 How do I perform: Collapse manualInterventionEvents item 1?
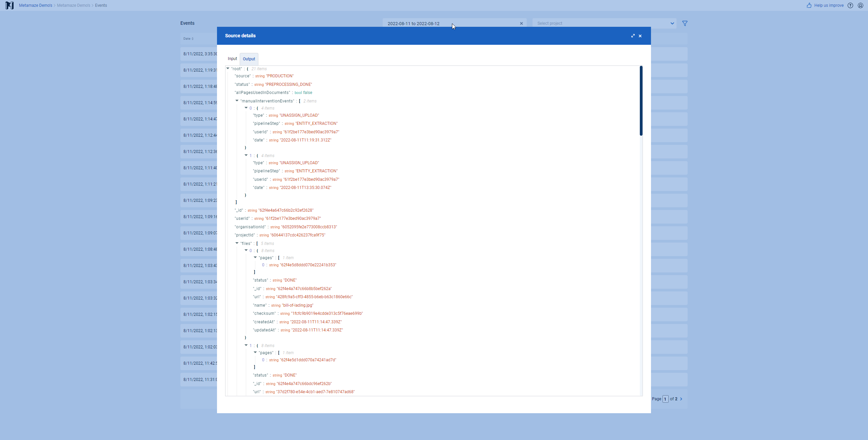[246, 155]
